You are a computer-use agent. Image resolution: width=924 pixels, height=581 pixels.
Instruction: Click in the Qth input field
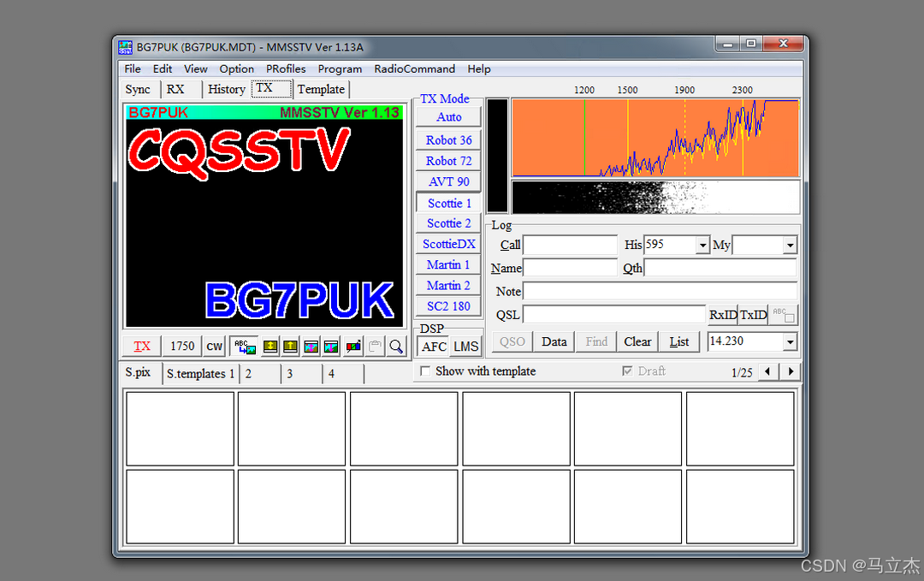click(720, 268)
